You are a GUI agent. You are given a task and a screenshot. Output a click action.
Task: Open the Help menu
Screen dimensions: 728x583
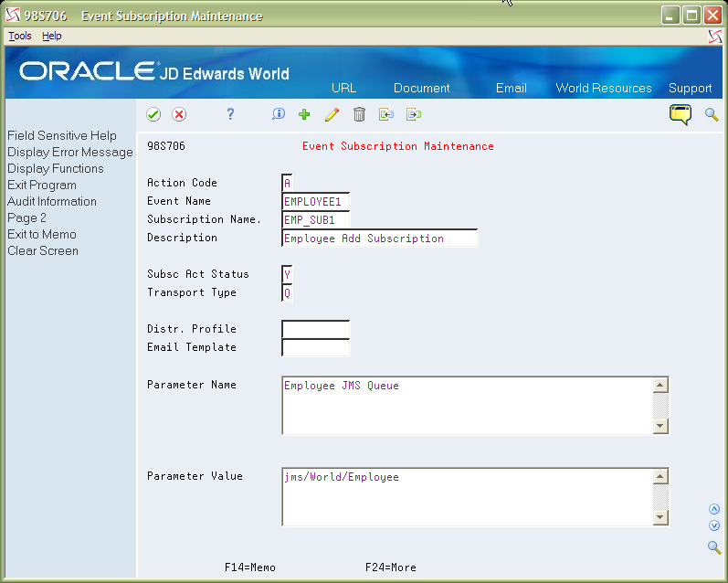[x=51, y=36]
